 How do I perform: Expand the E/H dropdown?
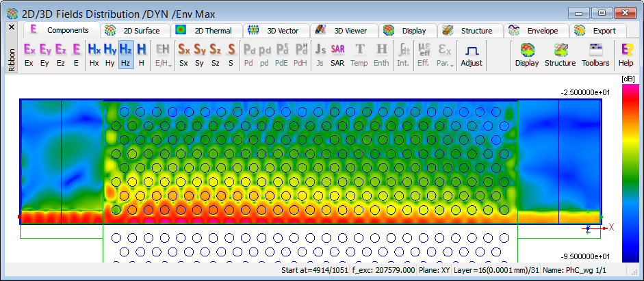click(x=163, y=54)
